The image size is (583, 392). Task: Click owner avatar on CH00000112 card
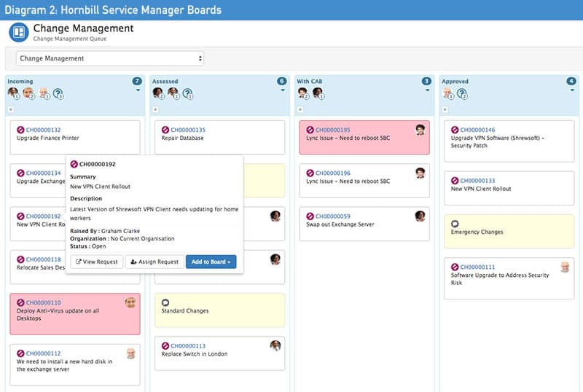point(130,353)
